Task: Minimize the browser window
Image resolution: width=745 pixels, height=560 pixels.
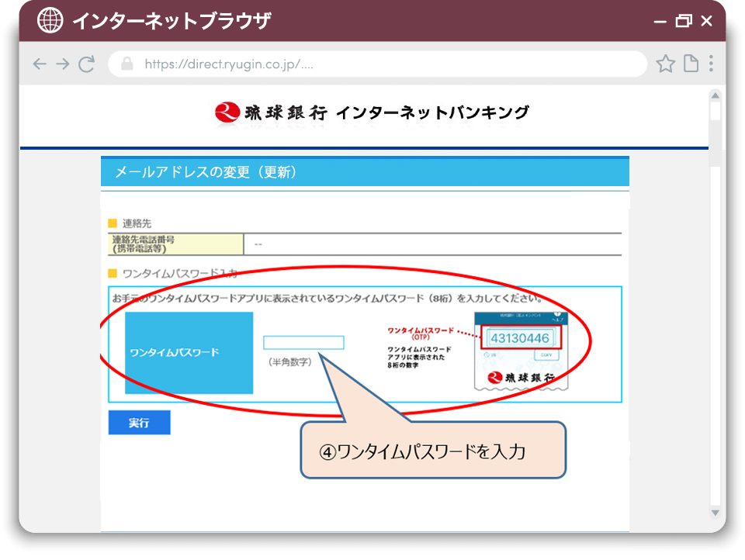Action: pyautogui.click(x=660, y=22)
